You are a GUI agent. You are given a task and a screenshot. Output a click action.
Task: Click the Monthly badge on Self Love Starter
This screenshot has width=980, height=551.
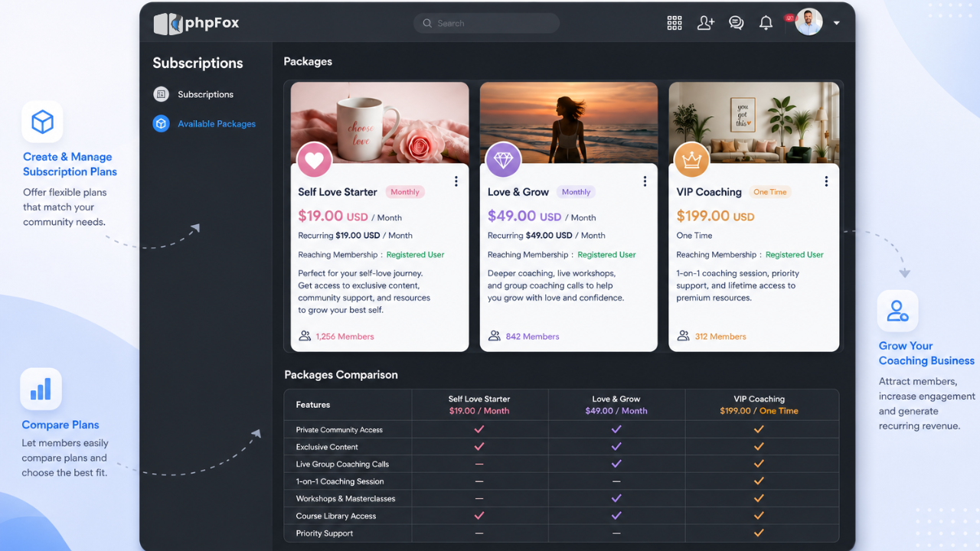pyautogui.click(x=405, y=192)
